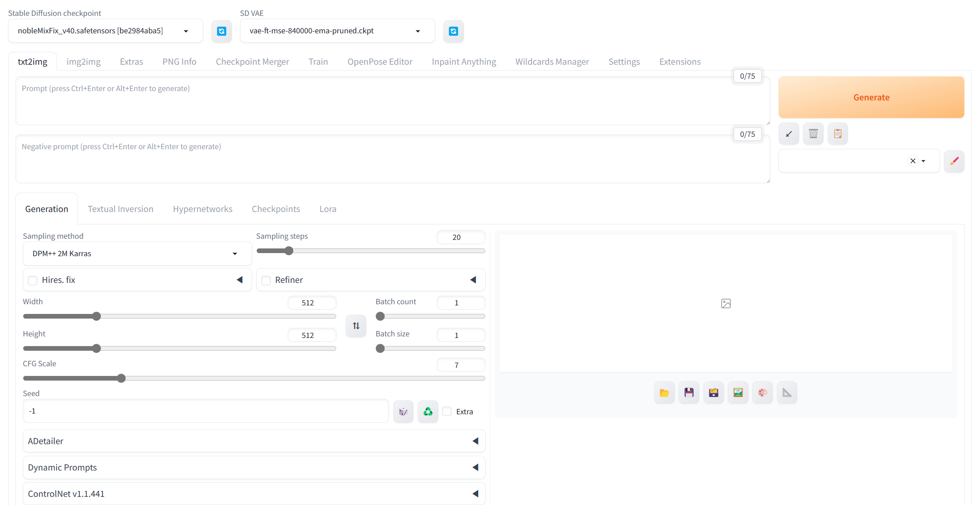The width and height of the screenshot is (980, 505).
Task: Switch to the img2img tab
Action: 83,62
